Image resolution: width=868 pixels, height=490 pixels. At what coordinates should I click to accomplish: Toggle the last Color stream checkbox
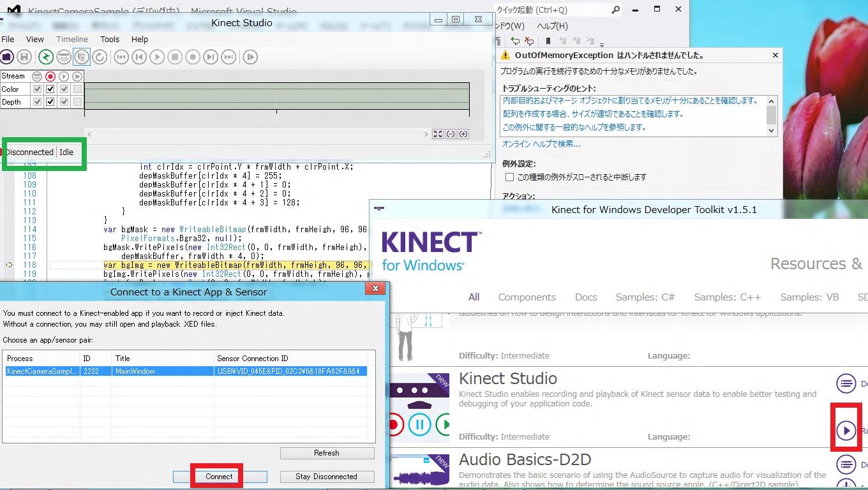click(77, 89)
